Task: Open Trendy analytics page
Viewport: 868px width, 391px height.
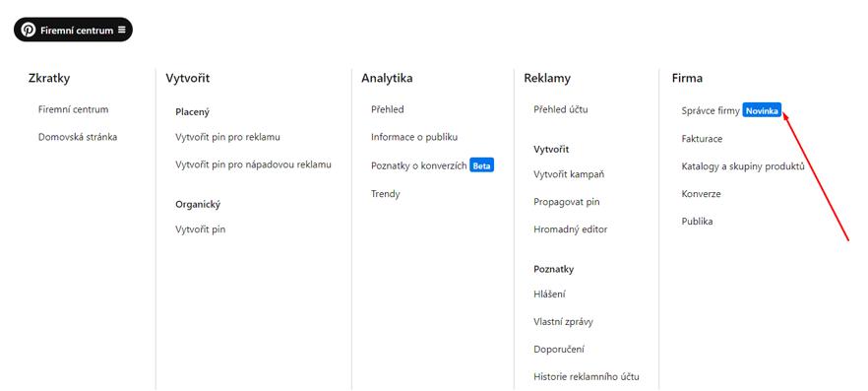Action: (x=386, y=193)
